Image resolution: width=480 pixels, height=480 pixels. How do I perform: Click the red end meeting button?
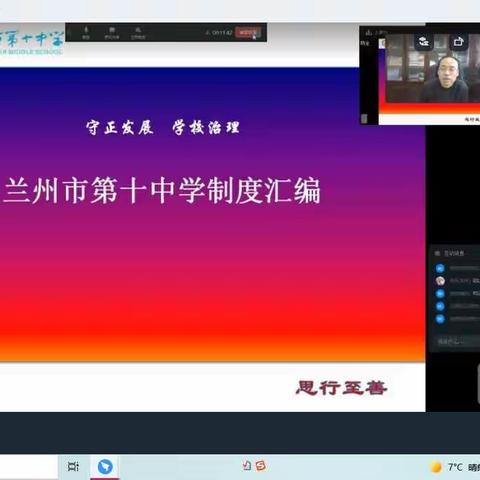tap(248, 33)
